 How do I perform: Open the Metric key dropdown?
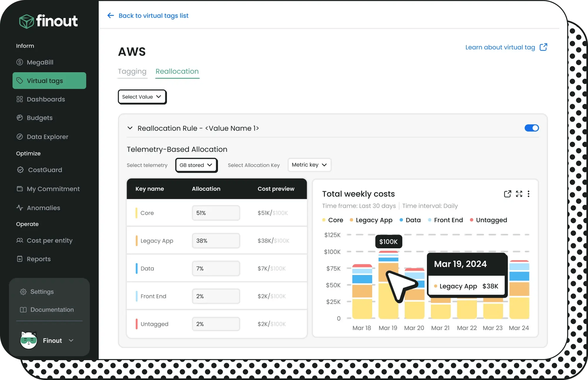coord(309,165)
